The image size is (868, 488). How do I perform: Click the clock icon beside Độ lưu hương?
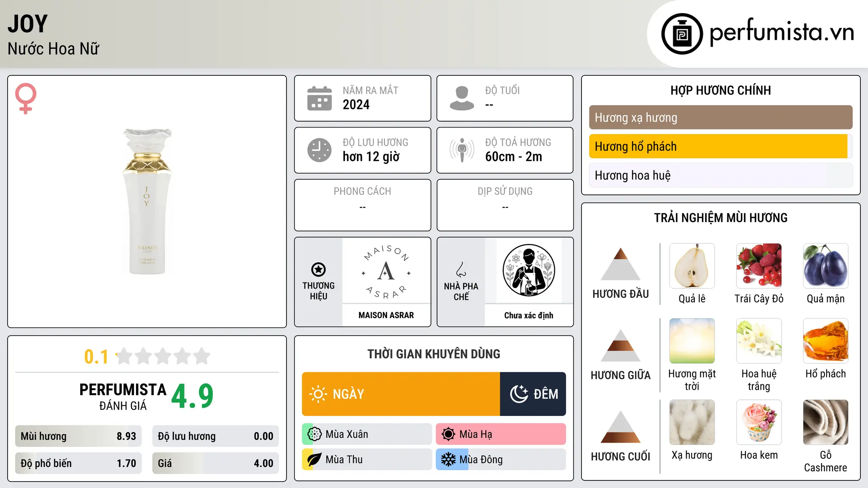coord(320,150)
